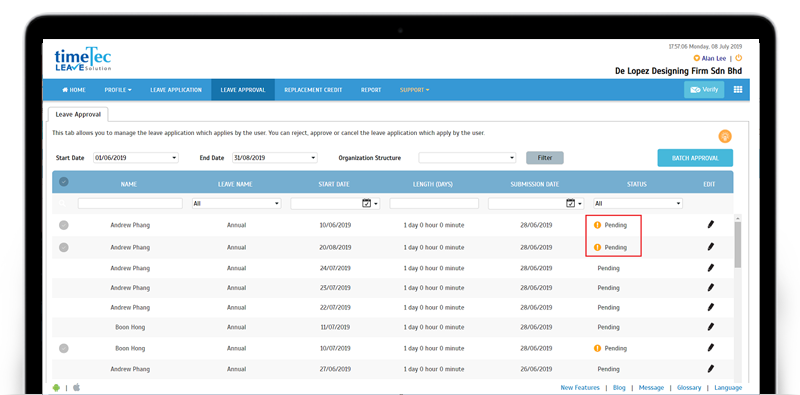Edit Boon Hong leave starting 10/07/2019

tap(710, 348)
